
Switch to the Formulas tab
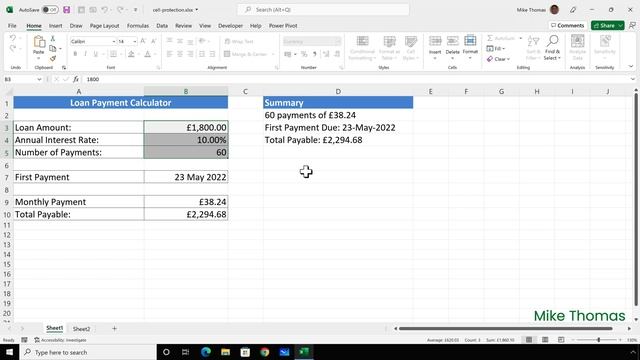138,26
